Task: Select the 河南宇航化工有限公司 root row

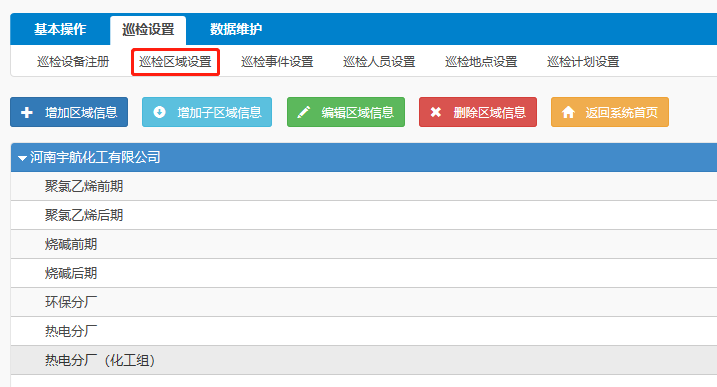Action: pos(364,157)
